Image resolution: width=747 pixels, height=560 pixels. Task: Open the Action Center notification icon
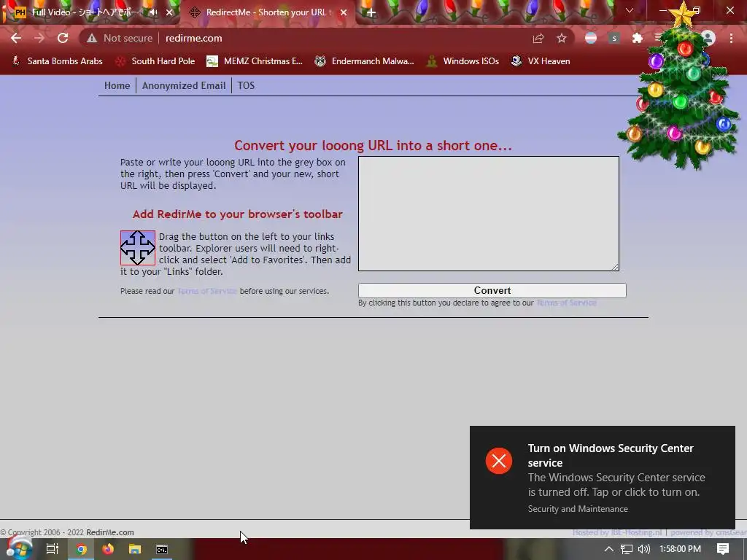(723, 549)
